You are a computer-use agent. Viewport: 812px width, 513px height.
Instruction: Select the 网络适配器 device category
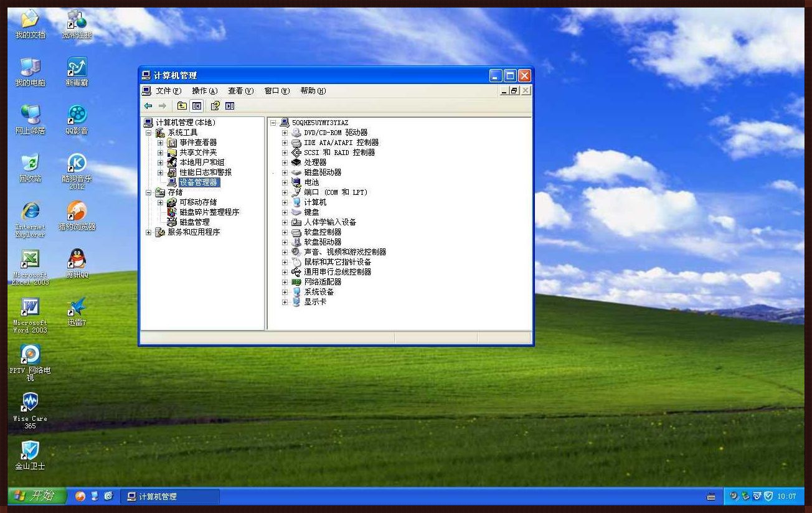[323, 282]
